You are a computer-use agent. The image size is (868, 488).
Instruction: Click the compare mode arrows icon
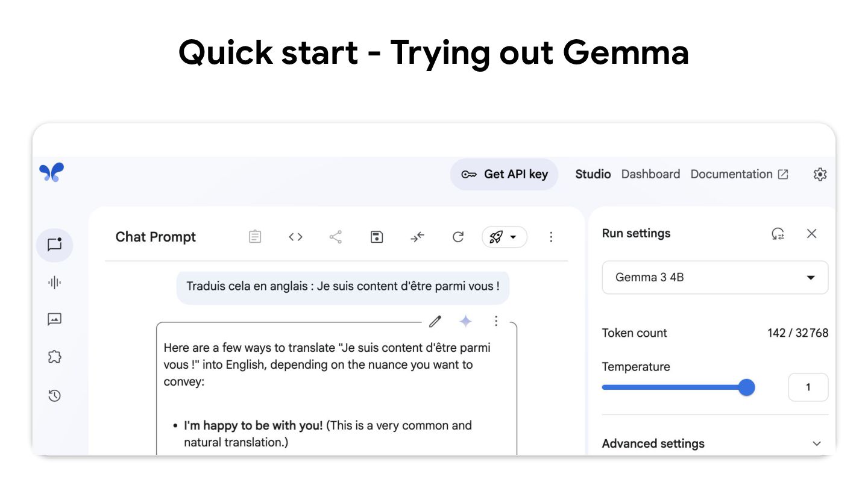pos(418,237)
